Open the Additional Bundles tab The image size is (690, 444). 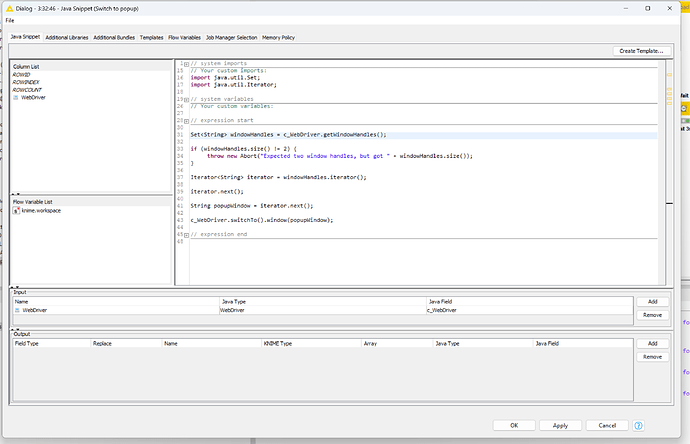[x=114, y=37]
